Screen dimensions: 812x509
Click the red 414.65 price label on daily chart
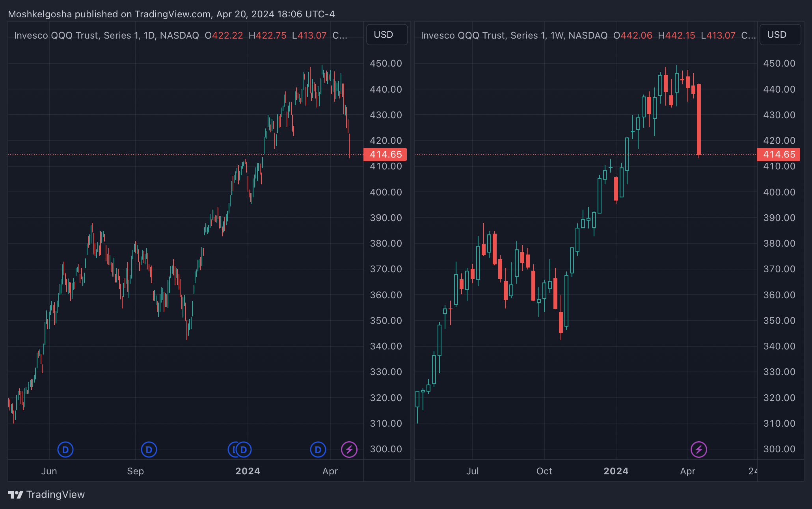[385, 154]
